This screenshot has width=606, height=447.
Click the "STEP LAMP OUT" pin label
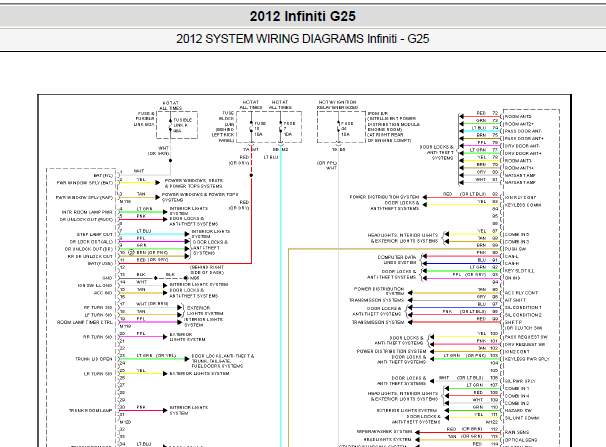(x=95, y=235)
